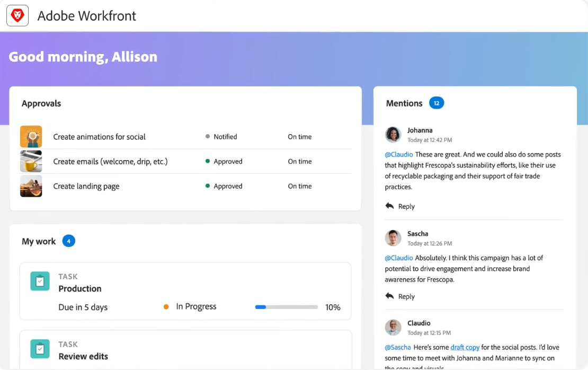
Task: Click On time for Create landing page row
Action: 300,186
